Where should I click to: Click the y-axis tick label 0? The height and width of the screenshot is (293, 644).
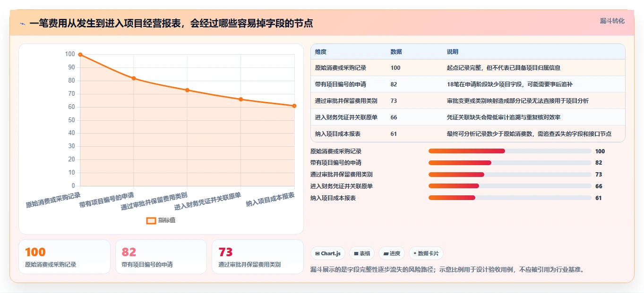pos(73,186)
